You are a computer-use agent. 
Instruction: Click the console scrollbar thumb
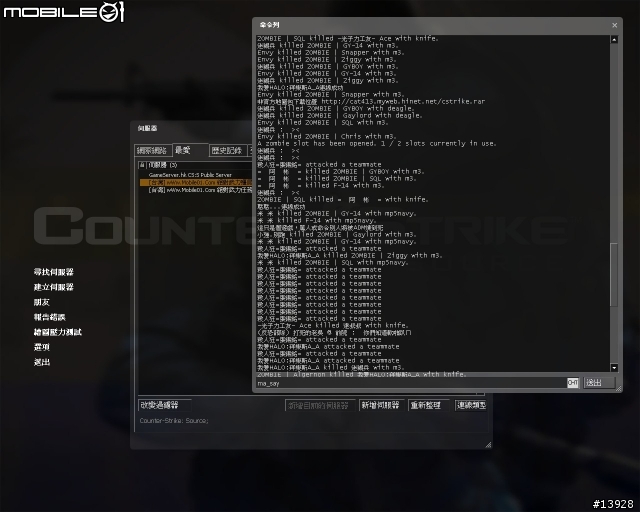[614, 274]
